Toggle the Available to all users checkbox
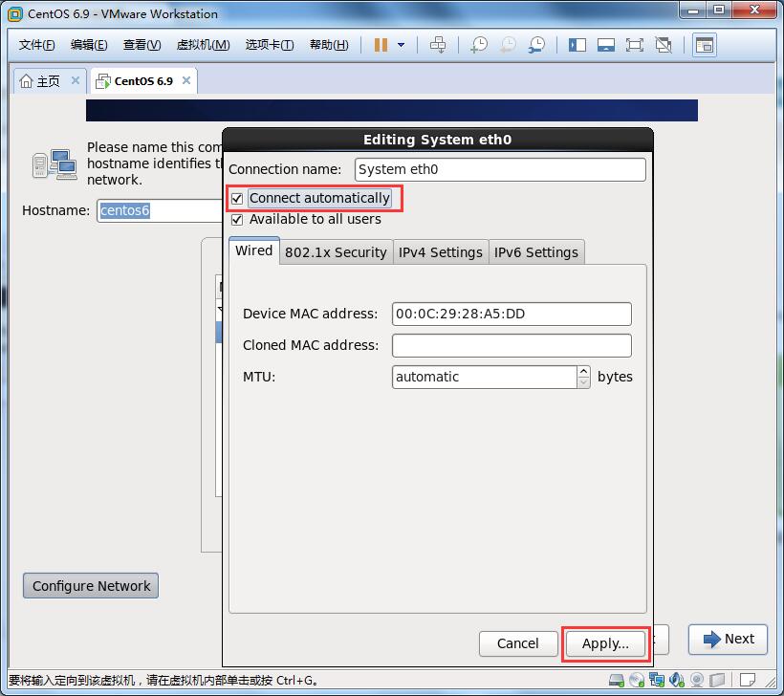784x696 pixels. point(237,220)
